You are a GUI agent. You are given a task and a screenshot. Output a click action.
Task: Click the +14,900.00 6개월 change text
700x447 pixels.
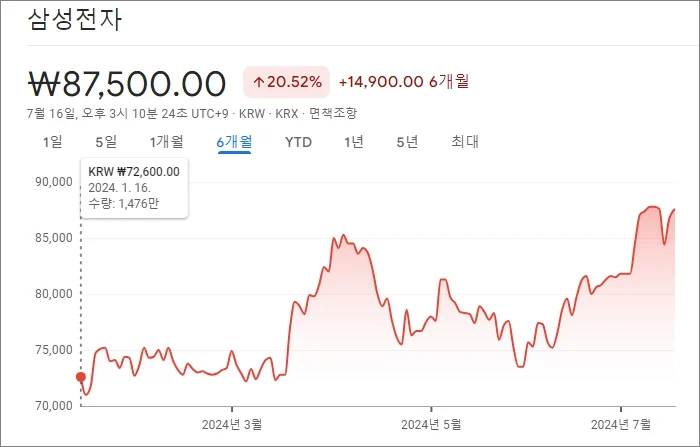404,82
